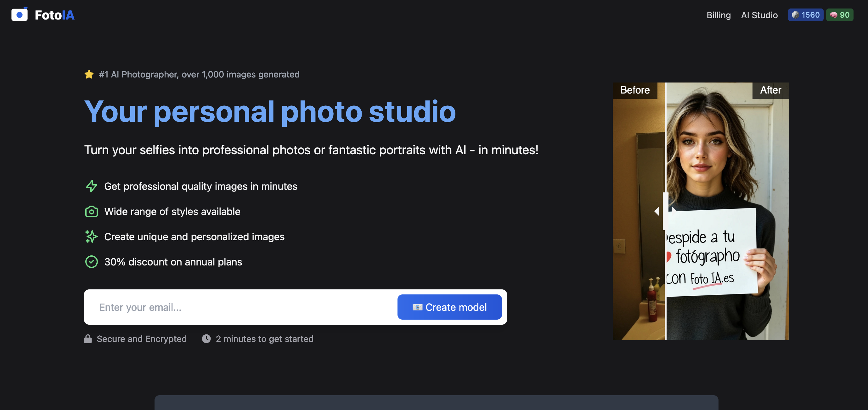
Task: Click the checkmark circle discount icon
Action: coord(91,262)
